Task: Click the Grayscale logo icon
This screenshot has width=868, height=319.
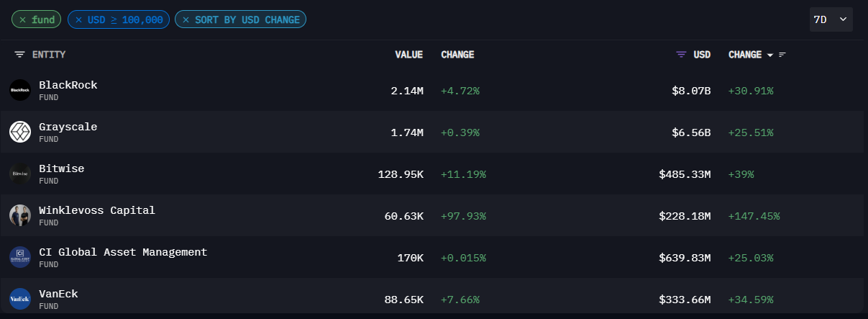Action: [x=20, y=132]
